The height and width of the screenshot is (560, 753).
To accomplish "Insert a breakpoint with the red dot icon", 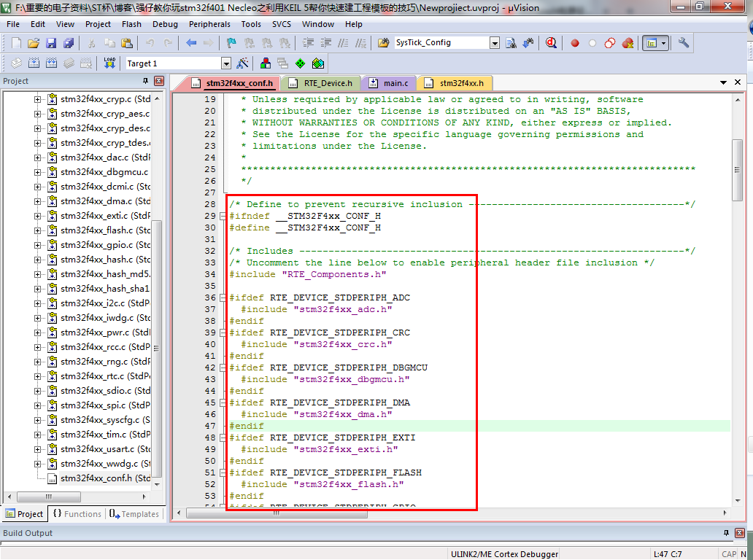I will click(x=575, y=43).
